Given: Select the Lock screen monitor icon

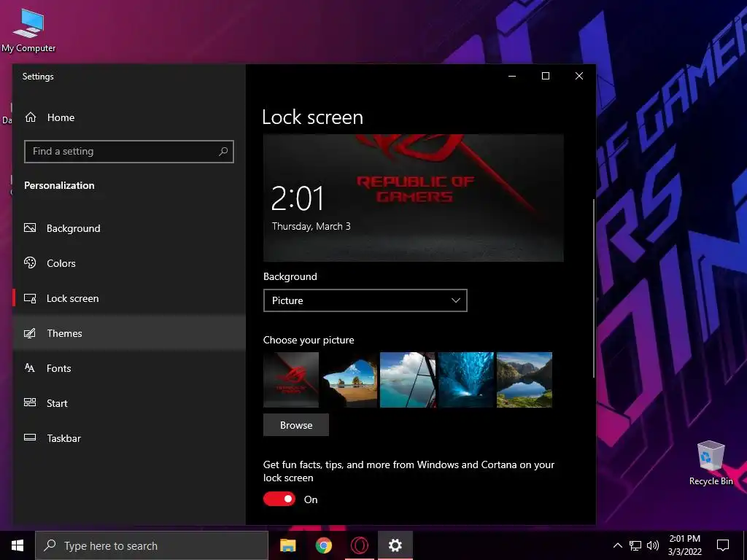Looking at the screenshot, I should click(x=30, y=298).
